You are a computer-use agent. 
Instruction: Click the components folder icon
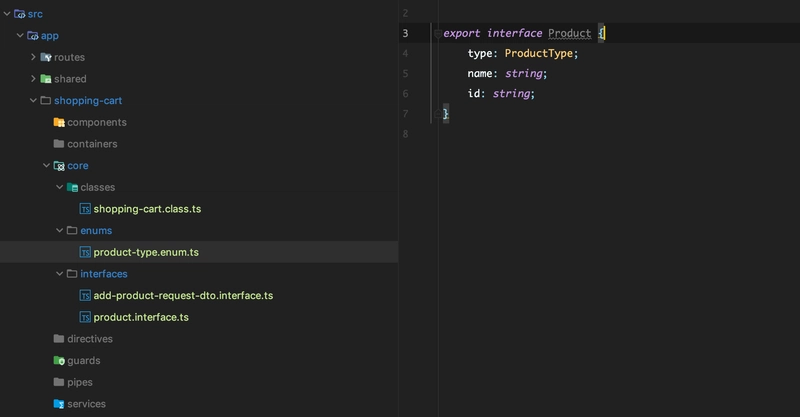tap(59, 122)
